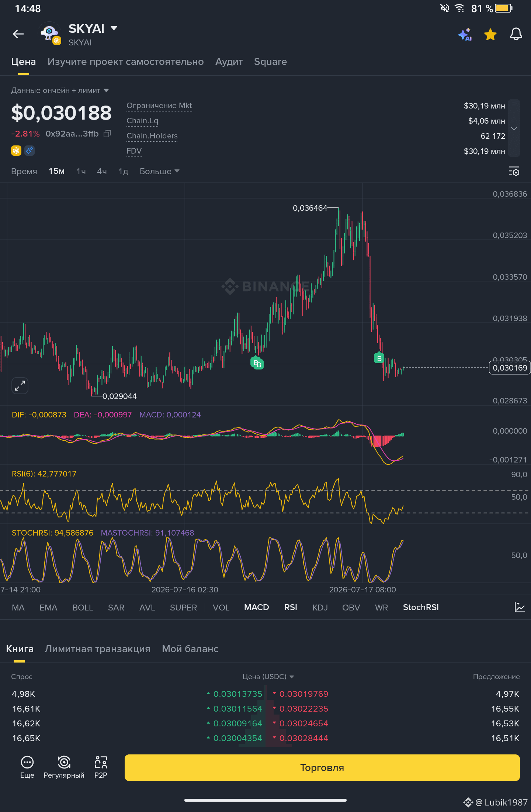The height and width of the screenshot is (812, 531).
Task: Open the AI assistant sparkle icon
Action: [x=465, y=34]
